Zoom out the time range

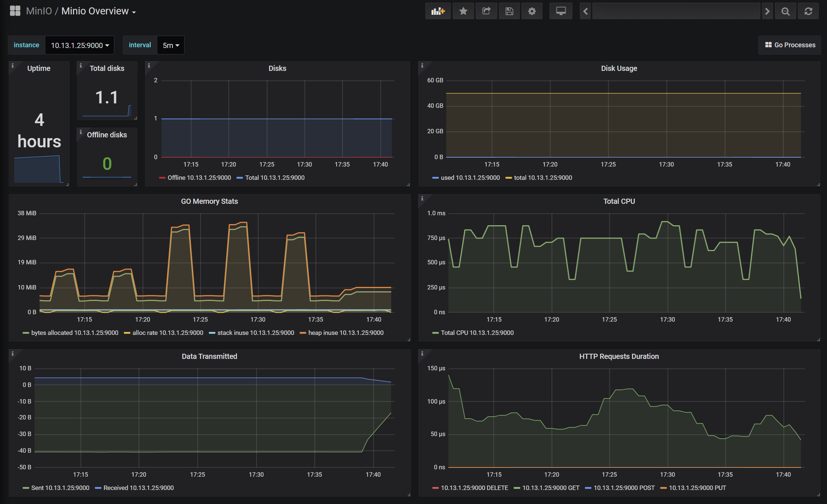pyautogui.click(x=785, y=11)
